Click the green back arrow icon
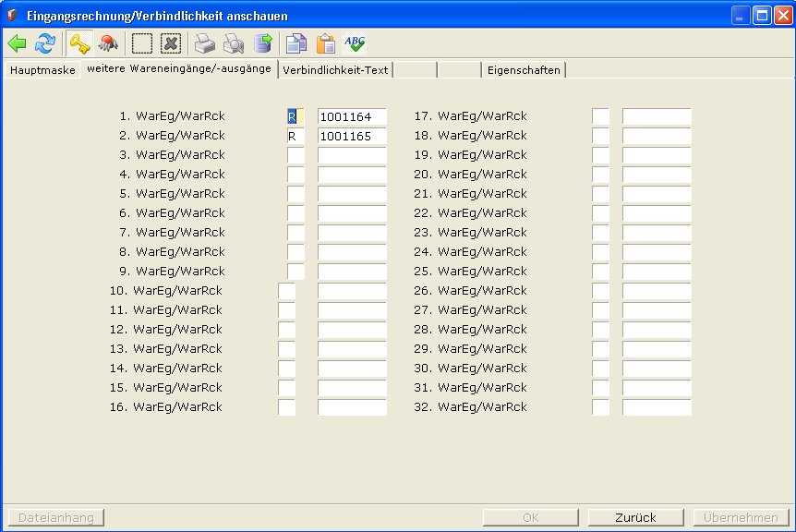This screenshot has height=532, width=796. (x=18, y=43)
